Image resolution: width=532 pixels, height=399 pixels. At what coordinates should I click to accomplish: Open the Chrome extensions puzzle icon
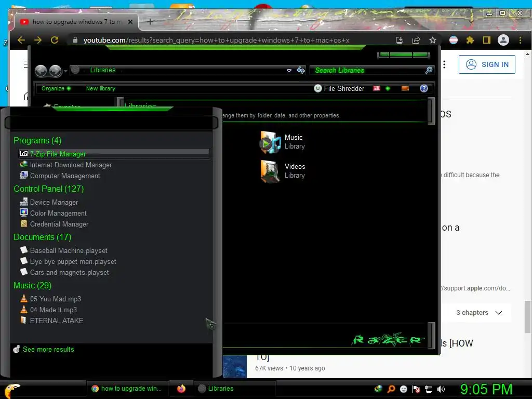[470, 40]
